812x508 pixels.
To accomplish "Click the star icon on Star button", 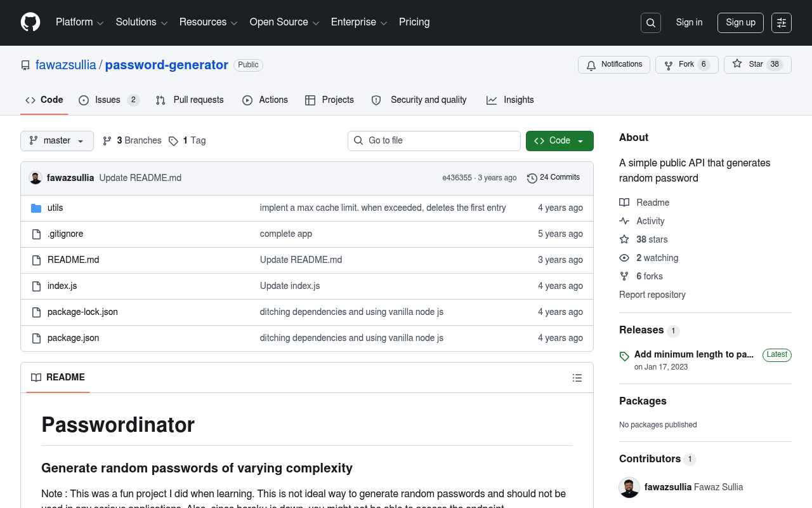I will click(x=737, y=64).
